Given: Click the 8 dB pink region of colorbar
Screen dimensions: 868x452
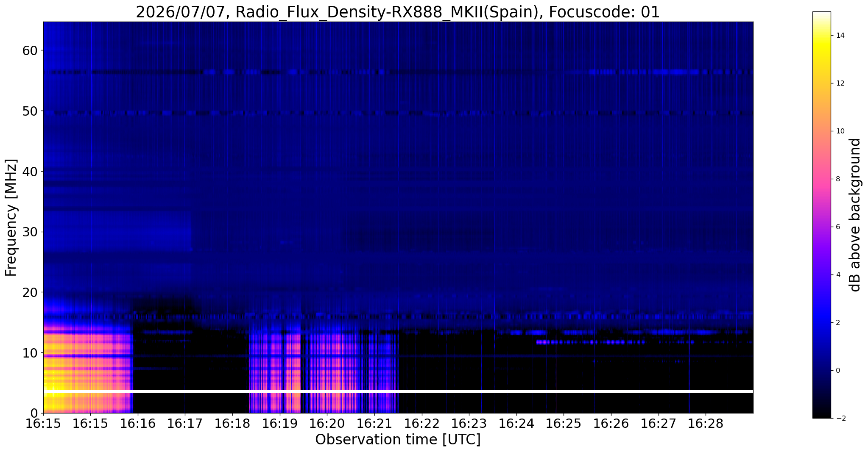Looking at the screenshot, I should (821, 179).
